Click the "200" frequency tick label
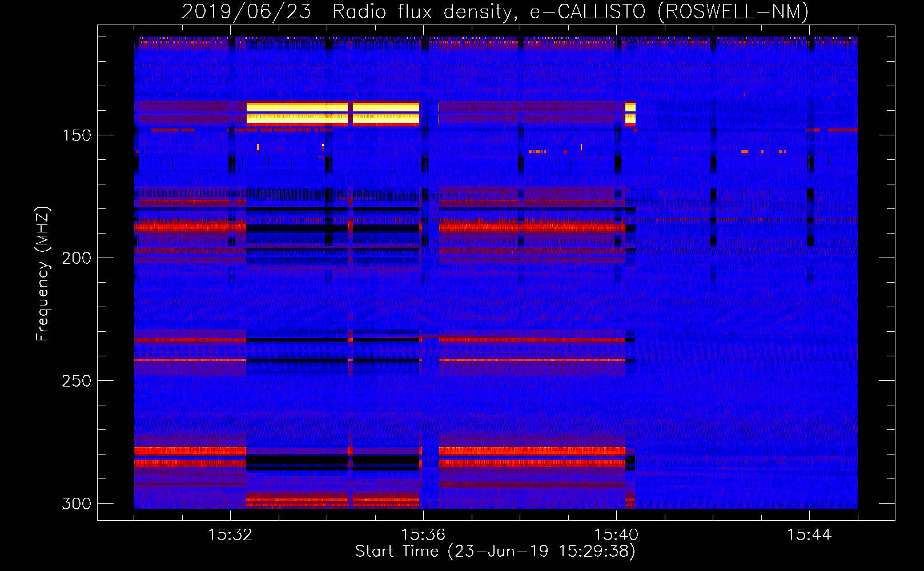 [x=76, y=258]
